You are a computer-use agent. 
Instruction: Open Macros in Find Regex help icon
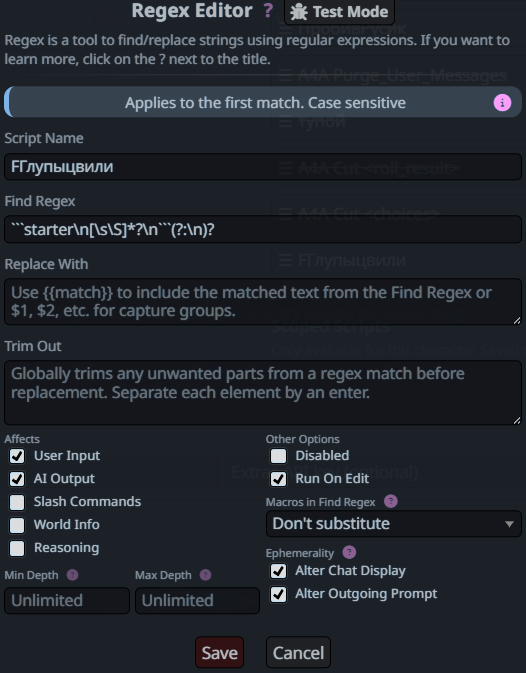click(390, 501)
